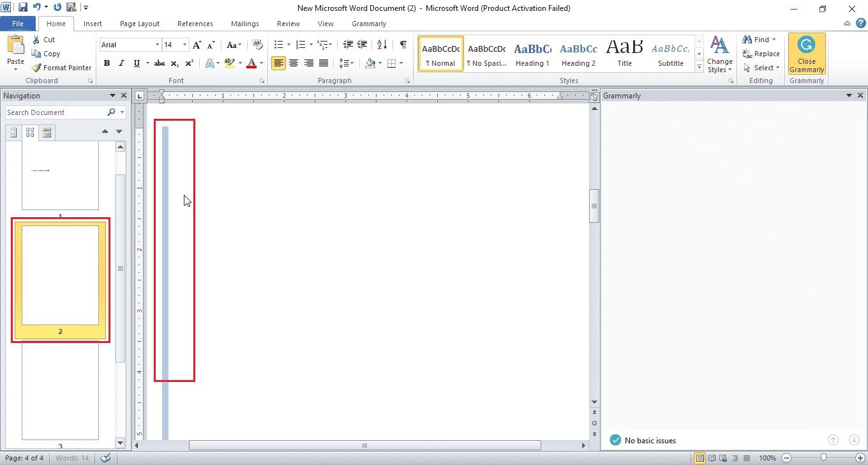Click the Search Document input field
Screen dimensions: 868x465
tap(56, 112)
